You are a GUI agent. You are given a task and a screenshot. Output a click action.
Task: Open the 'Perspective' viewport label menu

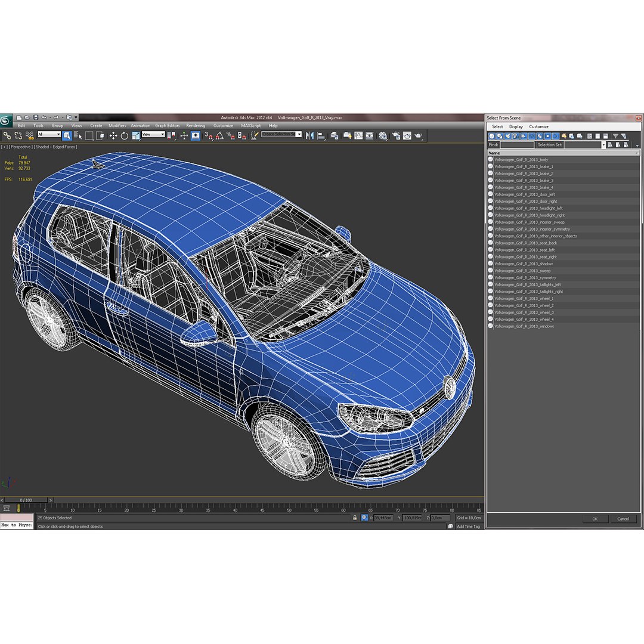click(x=20, y=147)
